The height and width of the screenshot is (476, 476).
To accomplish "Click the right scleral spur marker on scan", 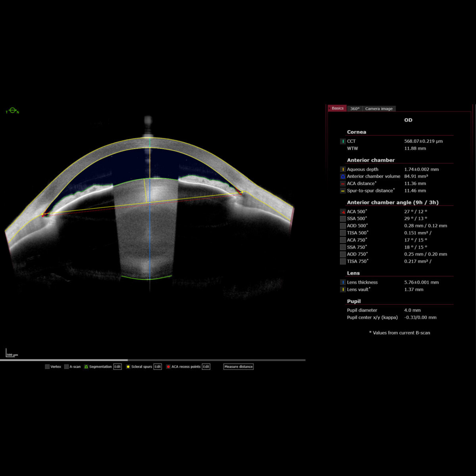I will 242,192.
